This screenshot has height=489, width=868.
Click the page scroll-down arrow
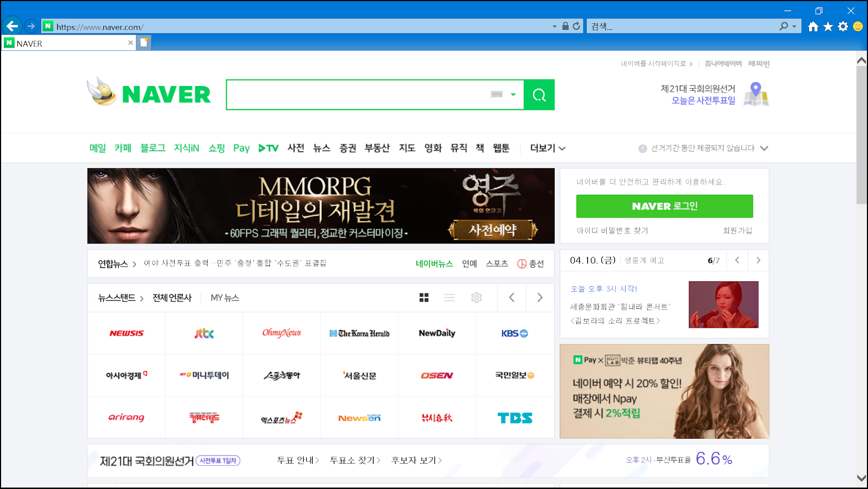[x=862, y=478]
